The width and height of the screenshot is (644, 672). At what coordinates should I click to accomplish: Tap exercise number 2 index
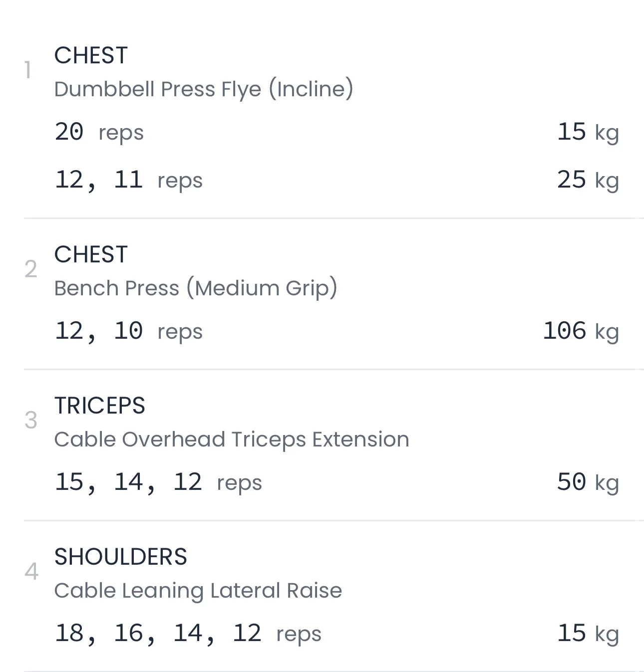(x=30, y=269)
